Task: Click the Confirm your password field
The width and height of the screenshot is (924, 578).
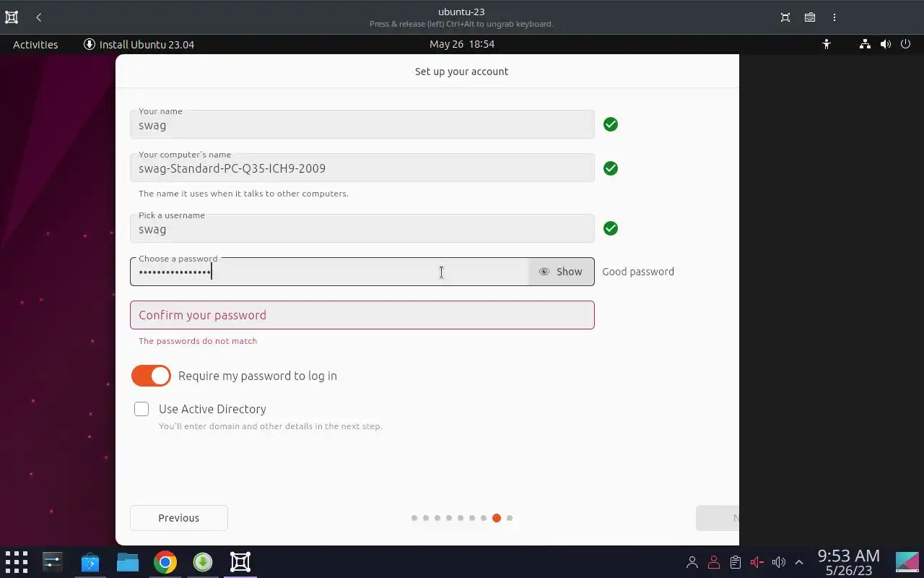Action: coord(362,315)
